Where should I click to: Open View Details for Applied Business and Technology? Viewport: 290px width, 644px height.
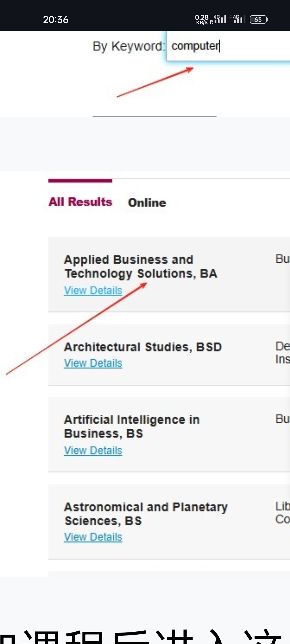pyautogui.click(x=93, y=290)
